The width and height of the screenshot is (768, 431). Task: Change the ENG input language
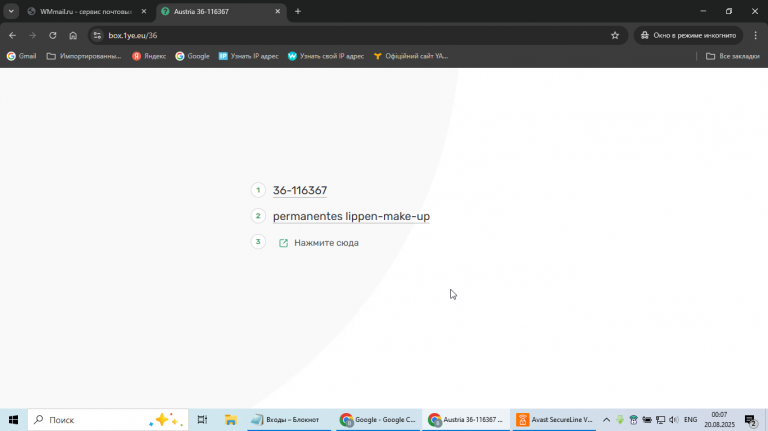pos(691,420)
